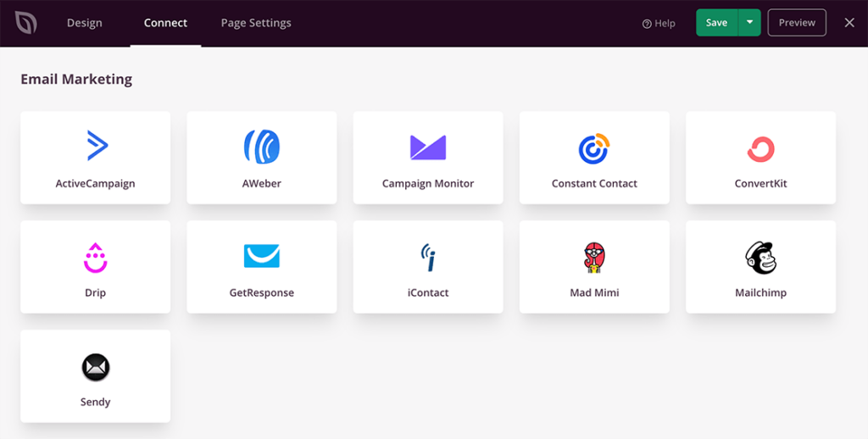Image resolution: width=868 pixels, height=439 pixels.
Task: Open the Help link
Action: tap(659, 23)
